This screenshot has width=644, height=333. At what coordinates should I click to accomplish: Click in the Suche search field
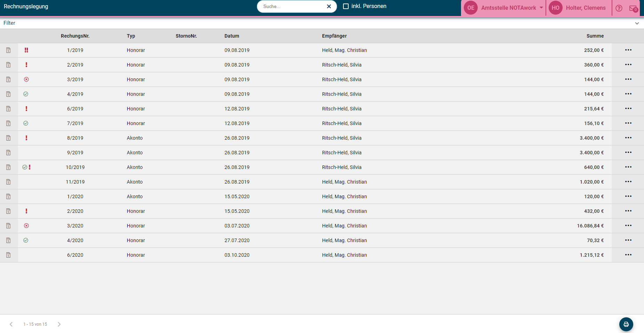coord(292,6)
